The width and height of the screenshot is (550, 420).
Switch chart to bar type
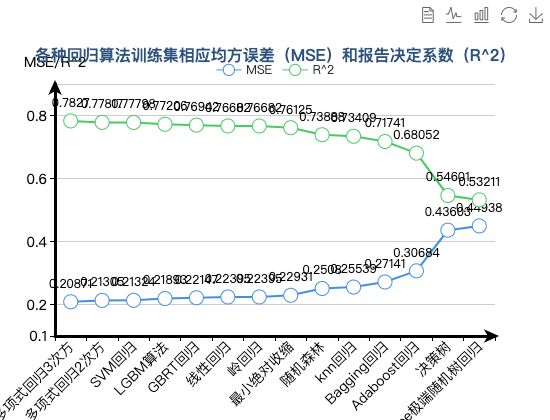pyautogui.click(x=481, y=15)
